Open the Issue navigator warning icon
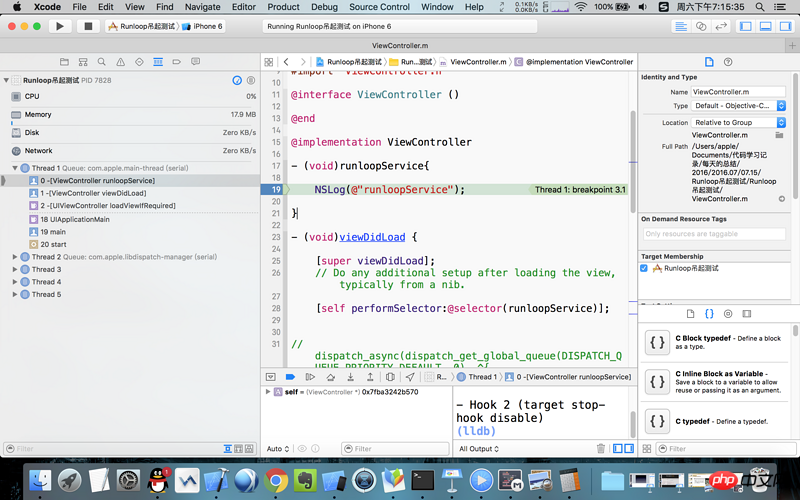This screenshot has width=800, height=500. 121,62
